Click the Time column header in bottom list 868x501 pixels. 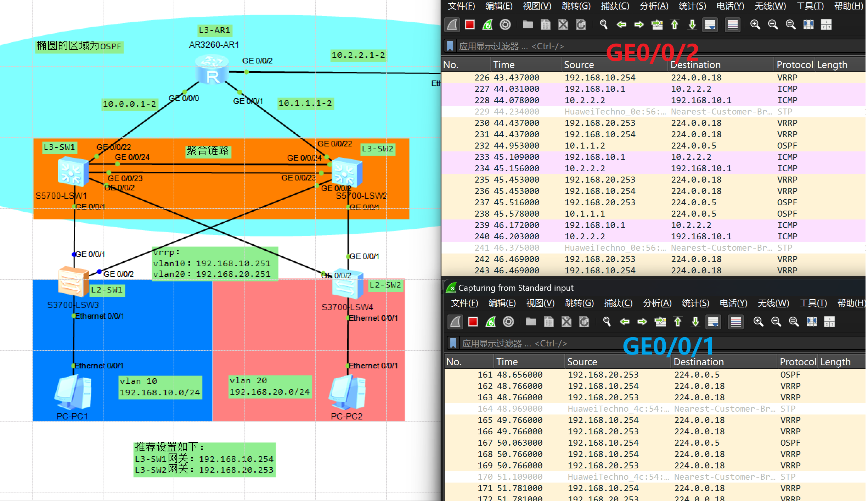(507, 362)
